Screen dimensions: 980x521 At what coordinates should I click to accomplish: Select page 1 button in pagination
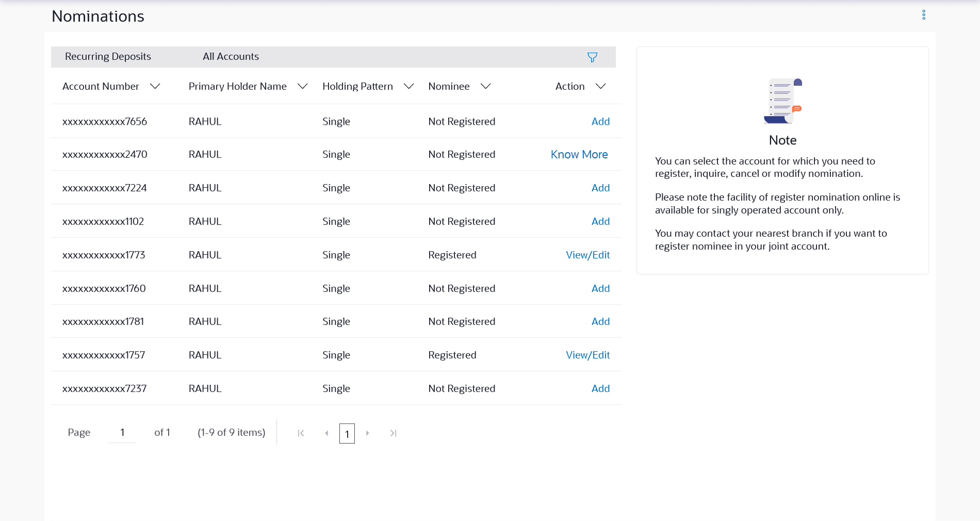pos(347,434)
